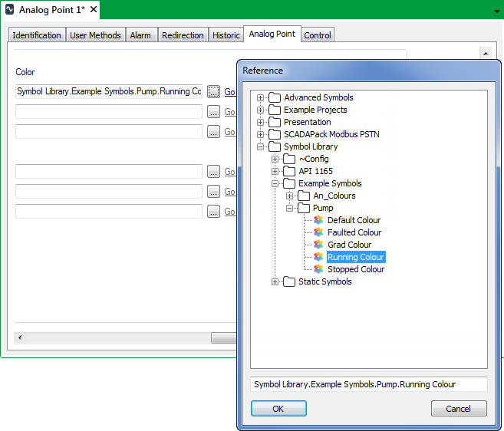504x431 pixels.
Task: Switch to the Control tab
Action: [318, 35]
